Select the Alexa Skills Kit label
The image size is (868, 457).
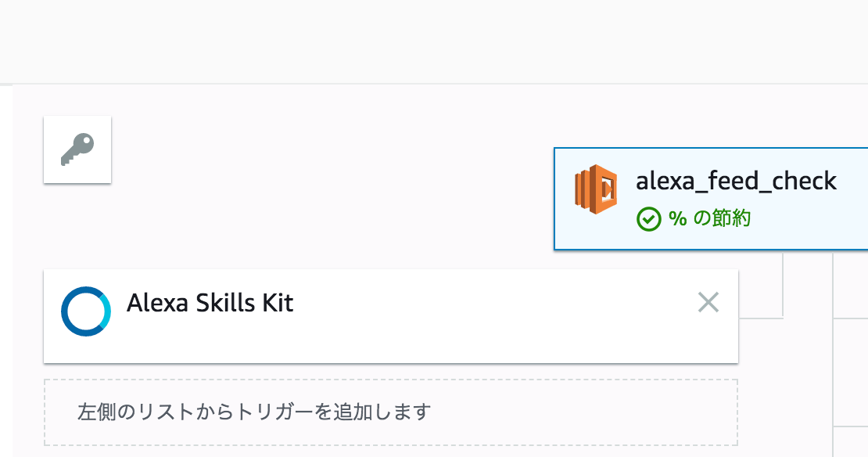click(210, 303)
